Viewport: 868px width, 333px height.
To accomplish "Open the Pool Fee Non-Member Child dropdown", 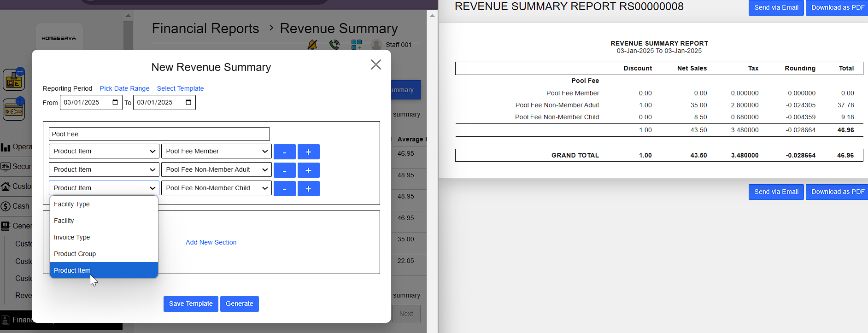I will point(216,188).
